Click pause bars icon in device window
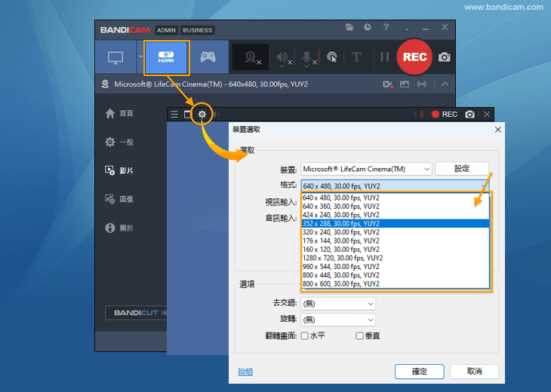This screenshot has width=551, height=392. click(x=418, y=115)
